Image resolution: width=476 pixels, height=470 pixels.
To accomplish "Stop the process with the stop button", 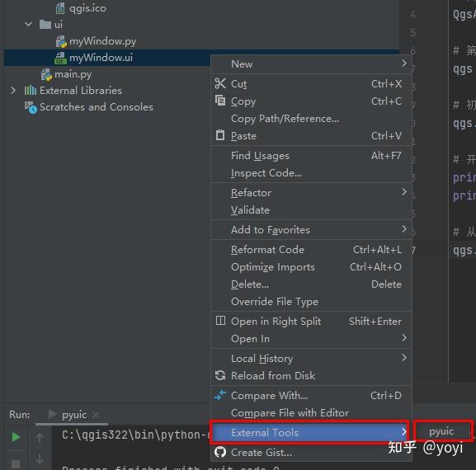I will (16, 464).
